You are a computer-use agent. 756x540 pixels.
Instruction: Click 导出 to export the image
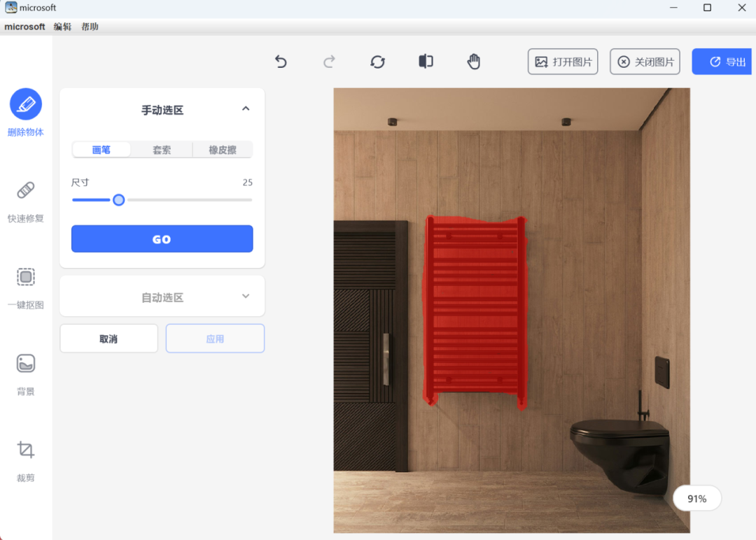[722, 62]
